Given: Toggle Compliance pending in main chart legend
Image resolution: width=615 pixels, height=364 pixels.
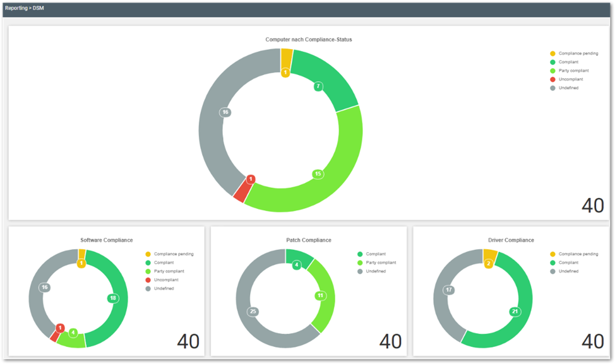Looking at the screenshot, I should (574, 53).
